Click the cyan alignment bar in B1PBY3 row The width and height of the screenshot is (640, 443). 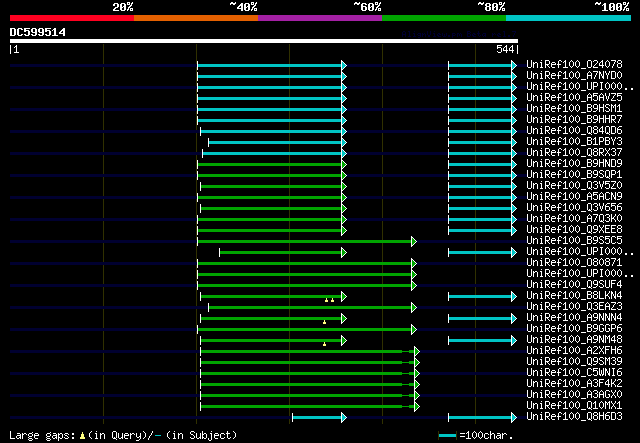[x=278, y=142]
